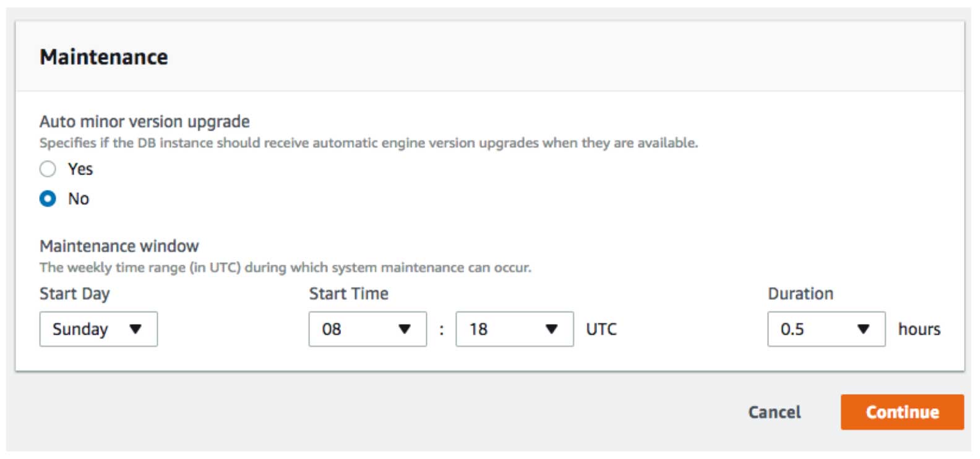
Task: Click the 'Duration' field label
Action: tap(801, 294)
